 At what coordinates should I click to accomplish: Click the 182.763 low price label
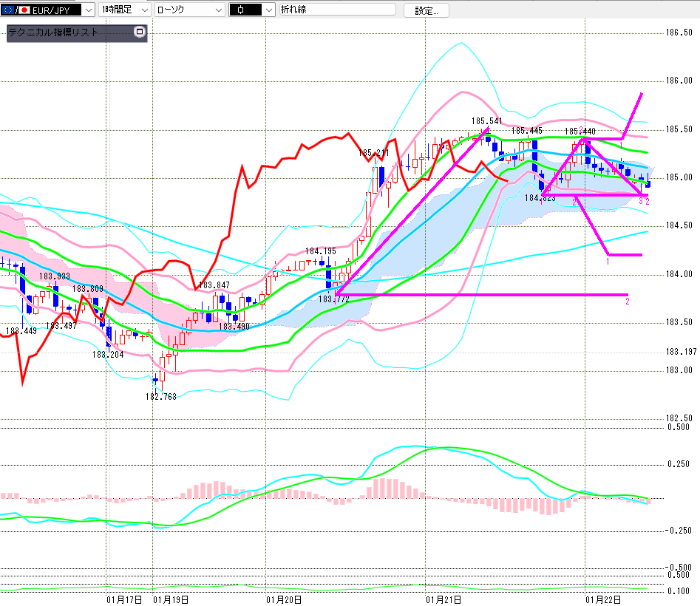160,396
